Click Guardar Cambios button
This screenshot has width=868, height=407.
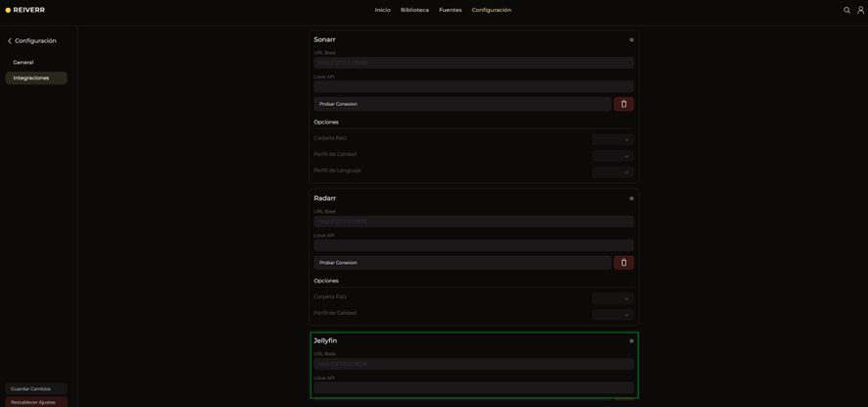pyautogui.click(x=36, y=388)
